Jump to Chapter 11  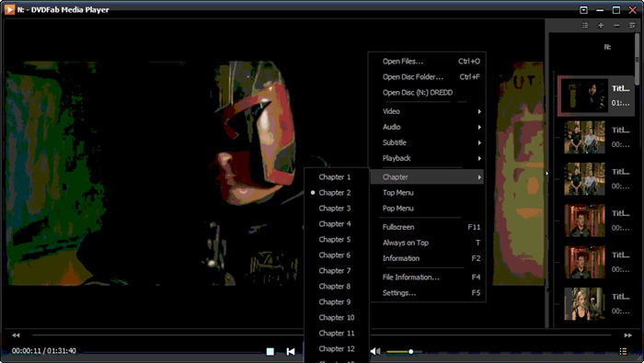tap(337, 333)
